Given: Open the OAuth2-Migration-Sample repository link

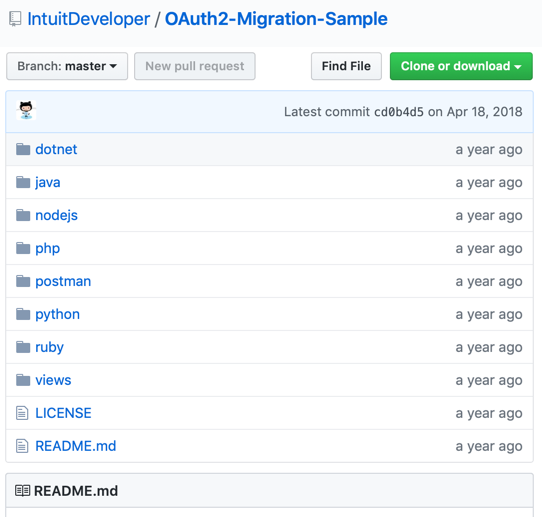Looking at the screenshot, I should (276, 19).
